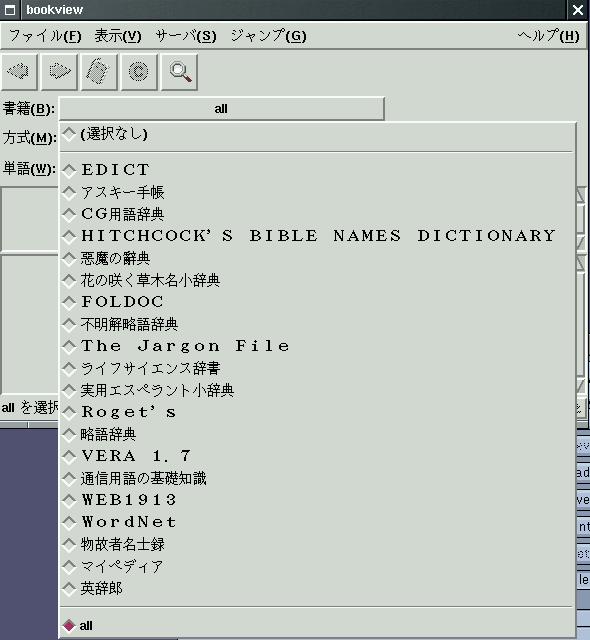Screen dimensions: 590x640
Task: Select 悪魔の辞典 entry
Action: coord(316,258)
